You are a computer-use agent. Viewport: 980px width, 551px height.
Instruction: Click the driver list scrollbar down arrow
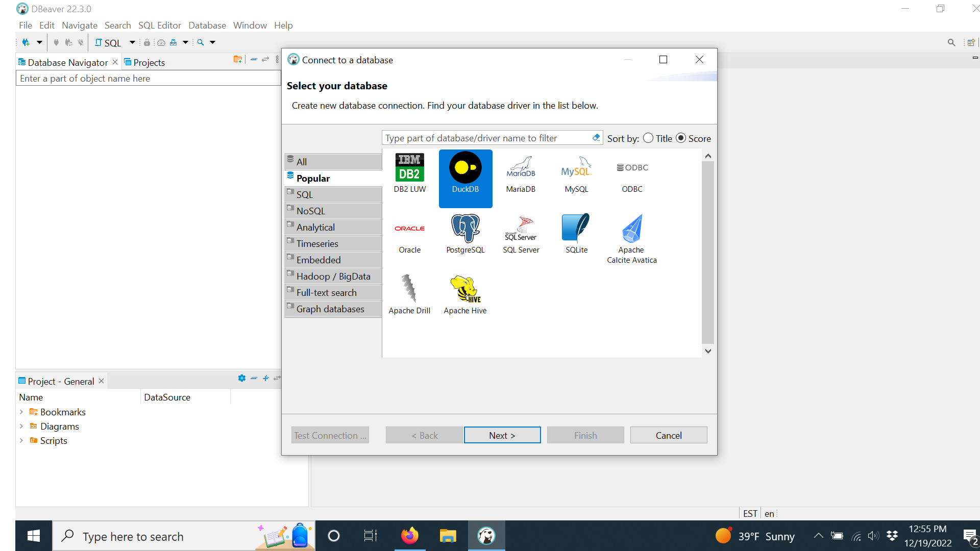708,351
